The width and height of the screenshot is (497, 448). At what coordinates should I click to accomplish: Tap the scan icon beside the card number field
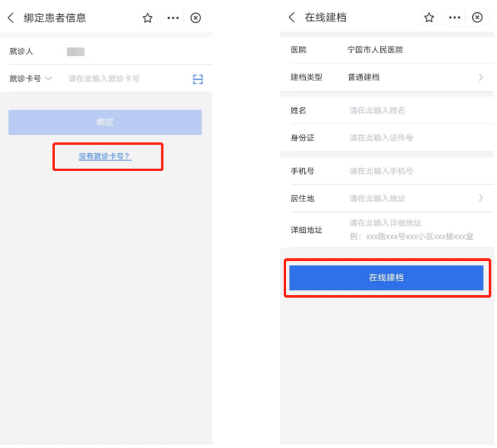197,79
